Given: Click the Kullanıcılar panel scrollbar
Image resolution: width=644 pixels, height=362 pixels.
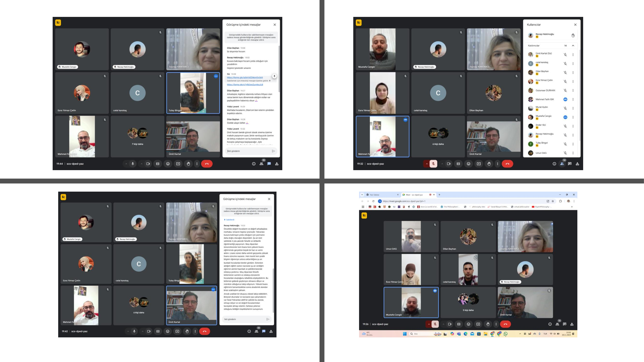Looking at the screenshot, I should point(580,95).
